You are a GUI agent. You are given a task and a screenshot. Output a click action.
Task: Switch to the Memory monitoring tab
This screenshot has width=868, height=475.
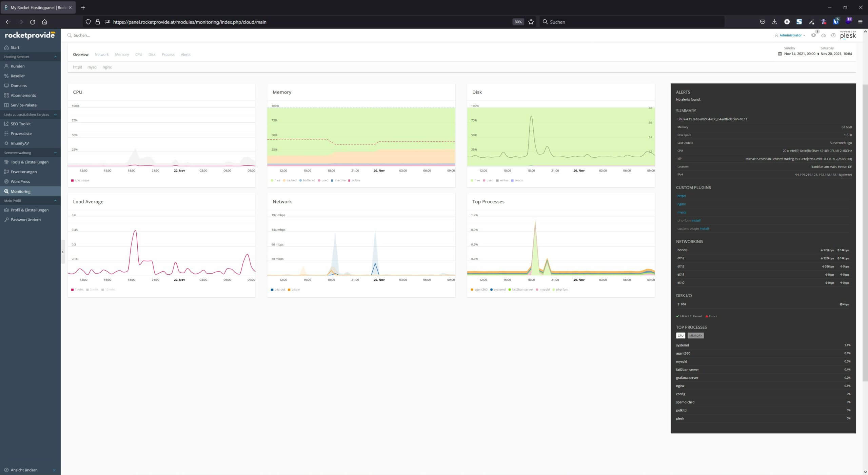coord(122,55)
